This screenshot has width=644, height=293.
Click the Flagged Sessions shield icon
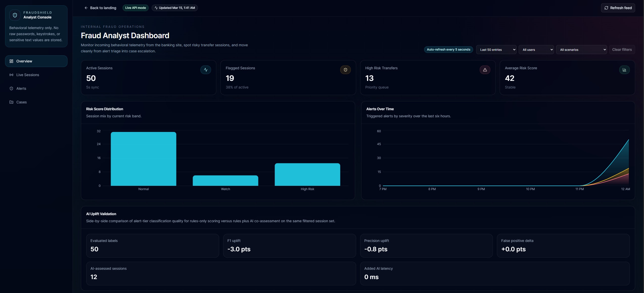pyautogui.click(x=345, y=70)
